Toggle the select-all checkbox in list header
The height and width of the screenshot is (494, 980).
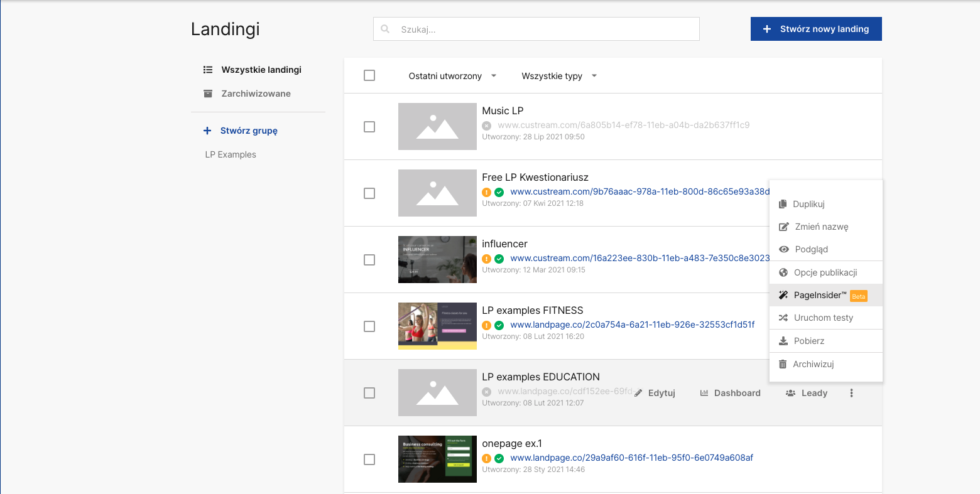[369, 75]
